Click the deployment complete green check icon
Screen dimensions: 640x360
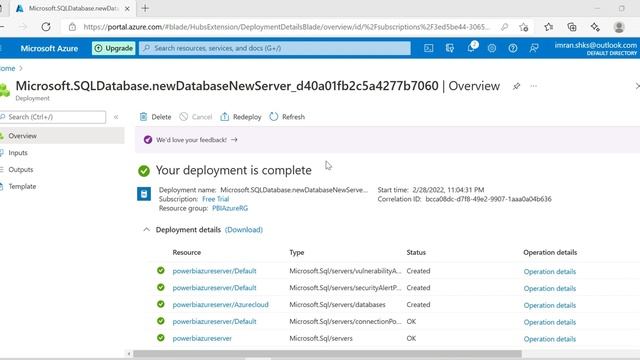(144, 171)
